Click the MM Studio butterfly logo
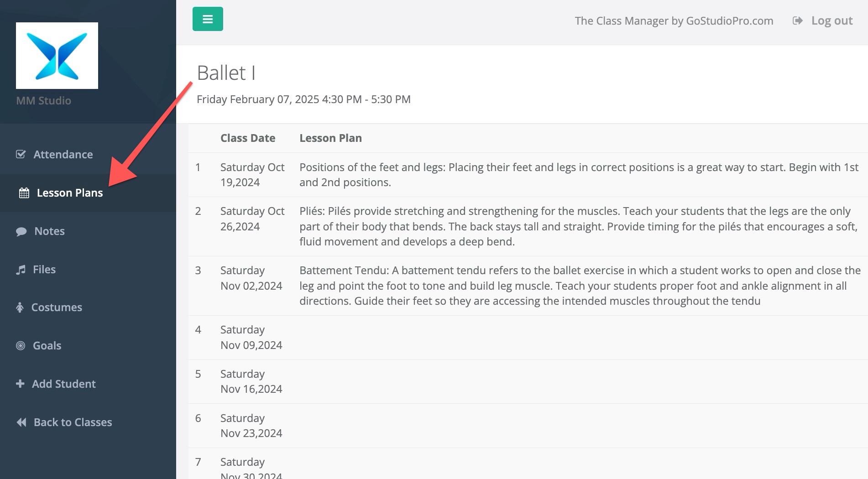Screen dimensions: 868x479 click(x=57, y=56)
